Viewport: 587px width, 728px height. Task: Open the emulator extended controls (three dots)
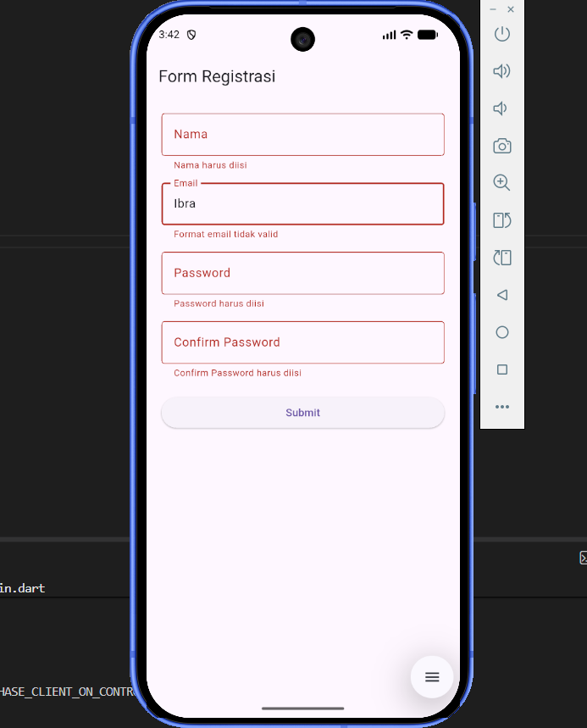point(501,407)
